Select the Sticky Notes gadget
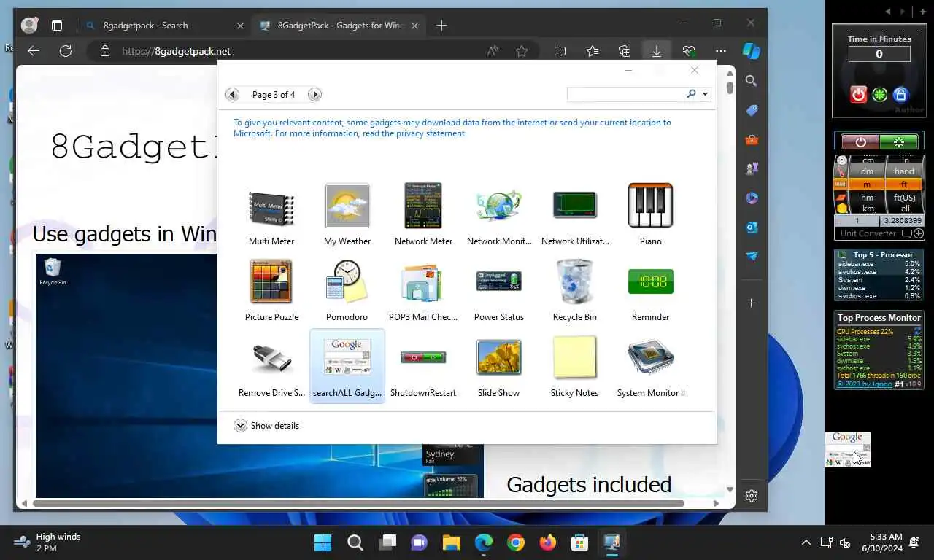The width and height of the screenshot is (934, 560). tap(575, 367)
